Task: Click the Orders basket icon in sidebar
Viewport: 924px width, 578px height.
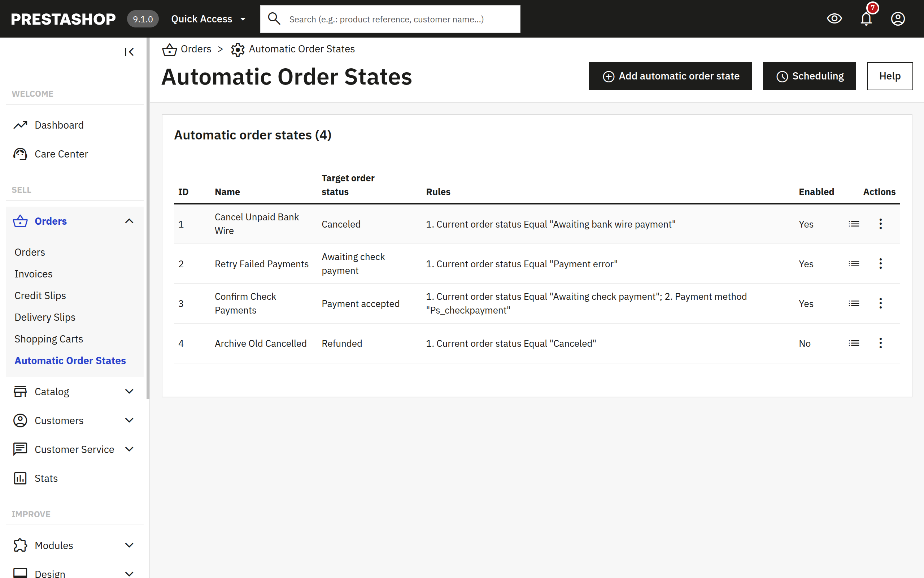Action: [20, 221]
